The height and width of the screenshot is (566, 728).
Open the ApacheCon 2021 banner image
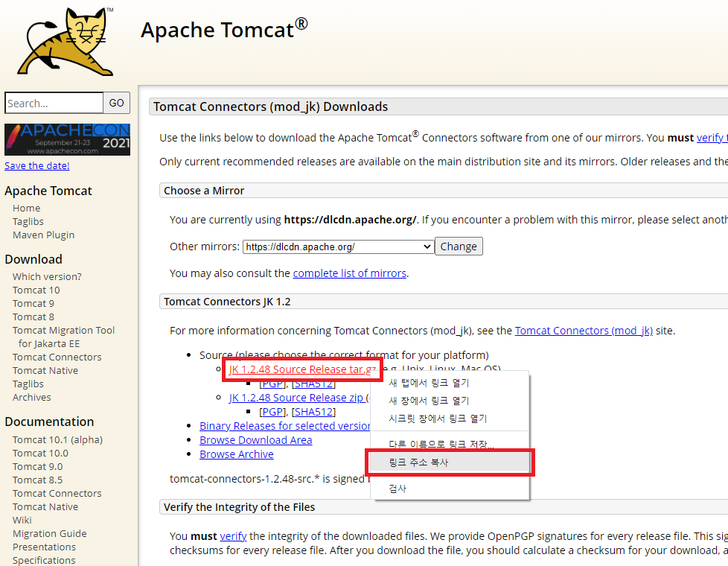pyautogui.click(x=67, y=139)
